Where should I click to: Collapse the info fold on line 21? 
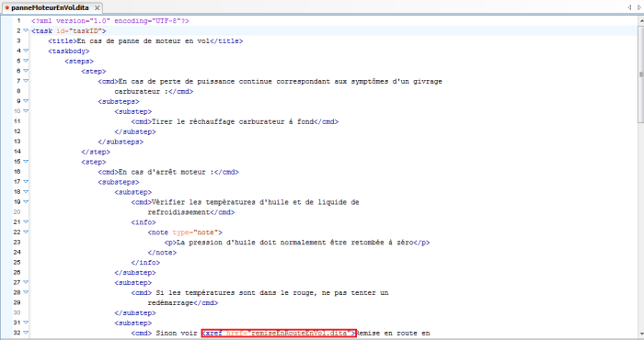pos(26,221)
